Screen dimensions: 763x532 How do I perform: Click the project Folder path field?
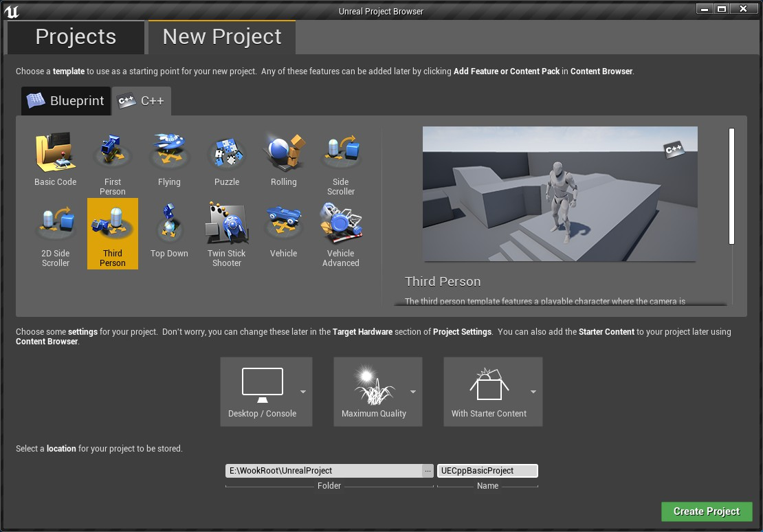click(x=324, y=471)
